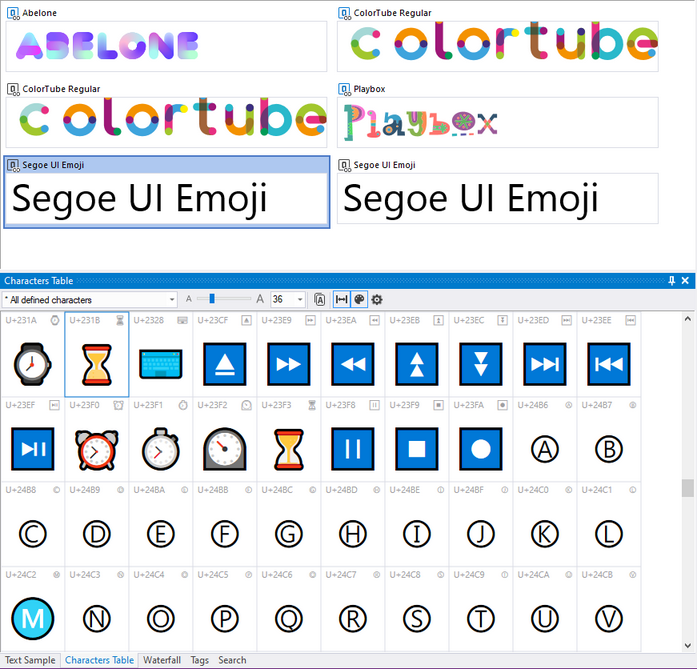
Task: Select the Abelone font preview
Action: tap(166, 46)
